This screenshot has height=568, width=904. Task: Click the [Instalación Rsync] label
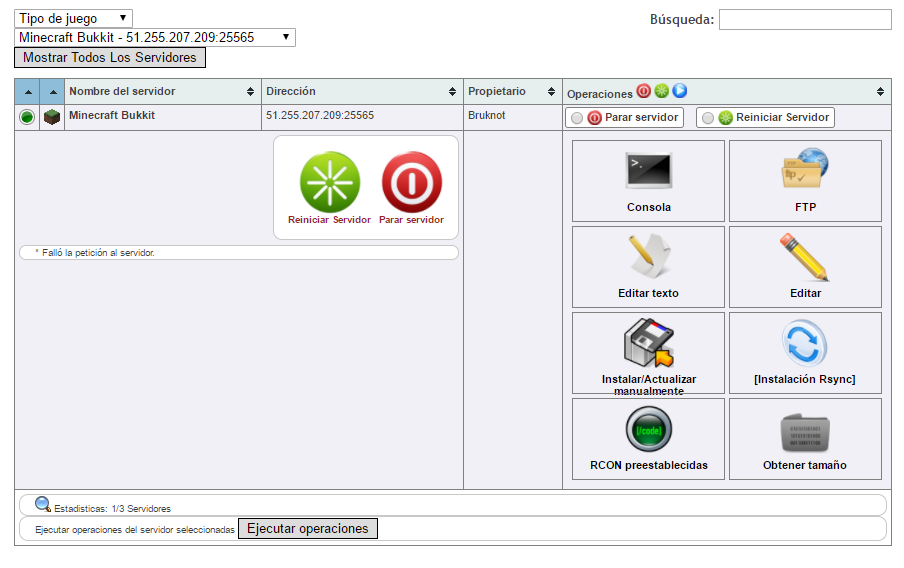[x=805, y=379]
